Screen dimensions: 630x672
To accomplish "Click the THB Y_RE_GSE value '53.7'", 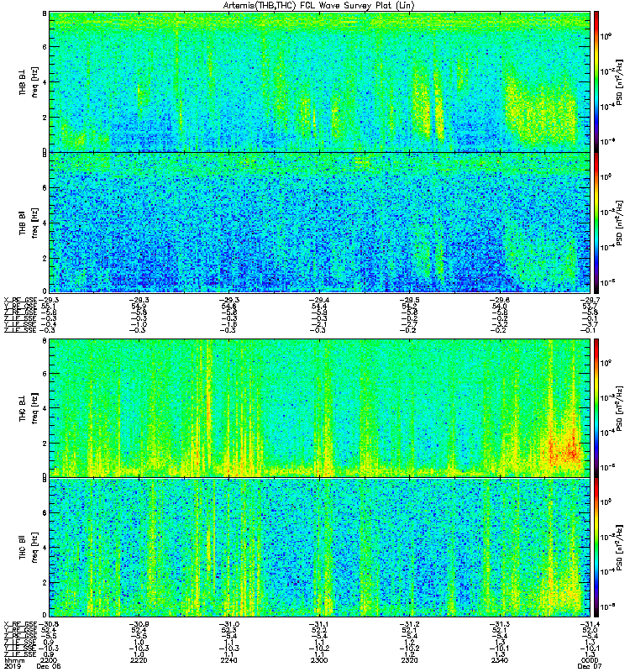I will pos(590,306).
